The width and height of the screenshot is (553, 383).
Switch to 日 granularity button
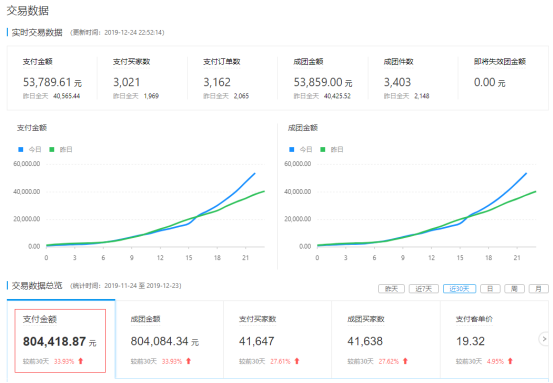coord(490,289)
